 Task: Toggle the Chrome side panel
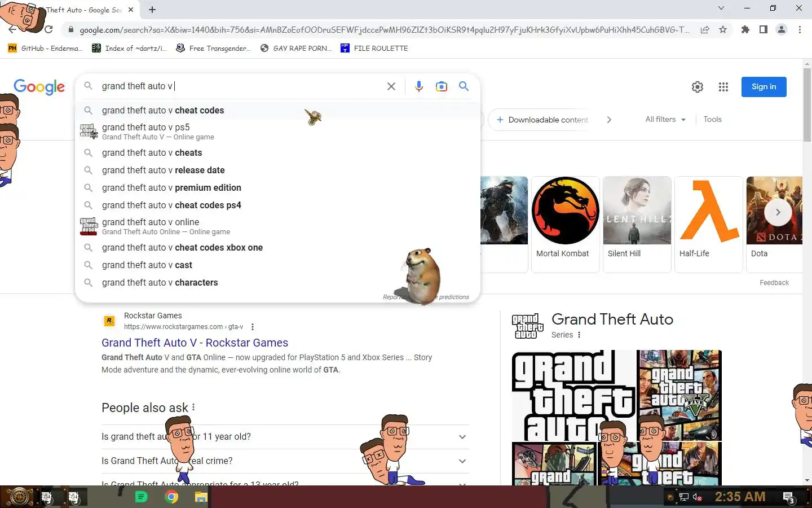pos(764,29)
